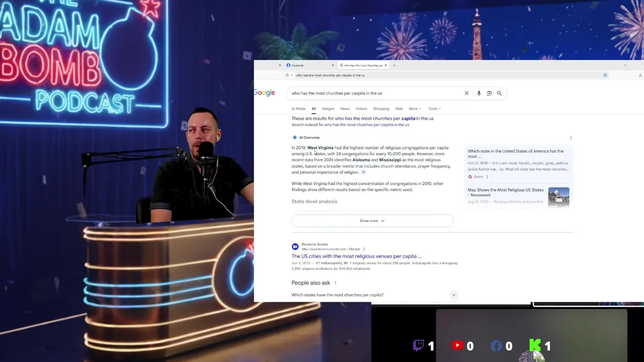Click the YouTube viewer count icon
Image resolution: width=644 pixels, height=362 pixels.
click(457, 345)
